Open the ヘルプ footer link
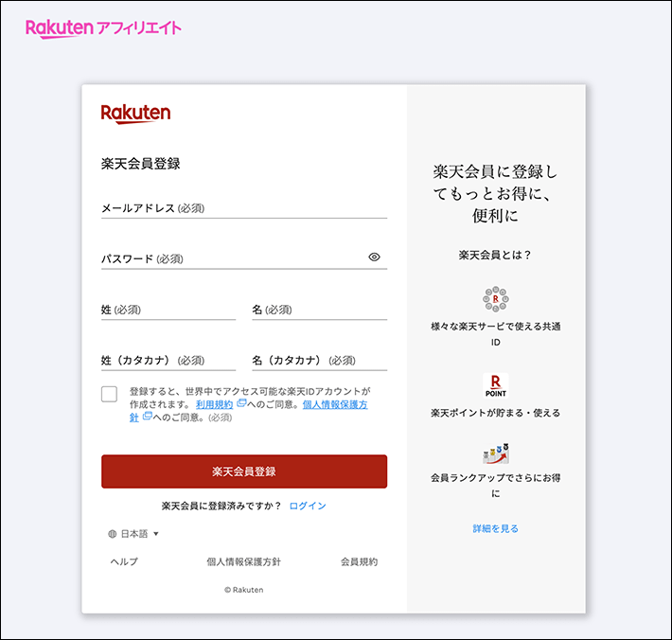This screenshot has width=672, height=640. tap(124, 561)
